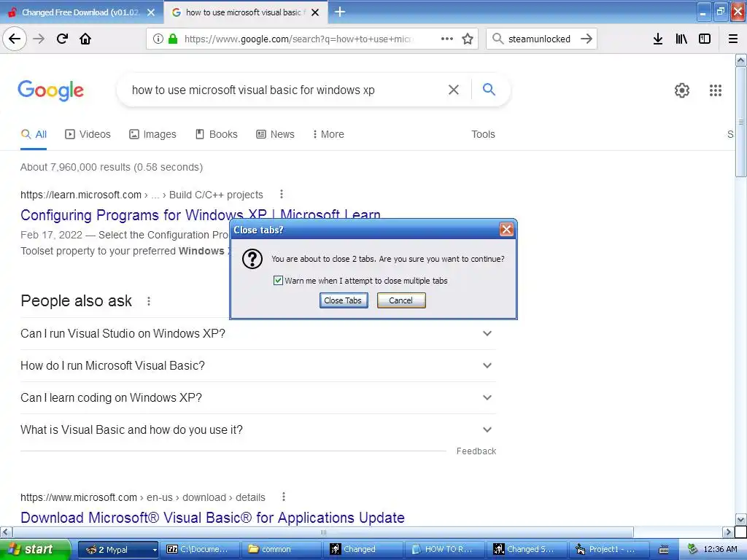Viewport: 747px width, 560px height.
Task: Open options dots beside People also ask
Action: 149,301
